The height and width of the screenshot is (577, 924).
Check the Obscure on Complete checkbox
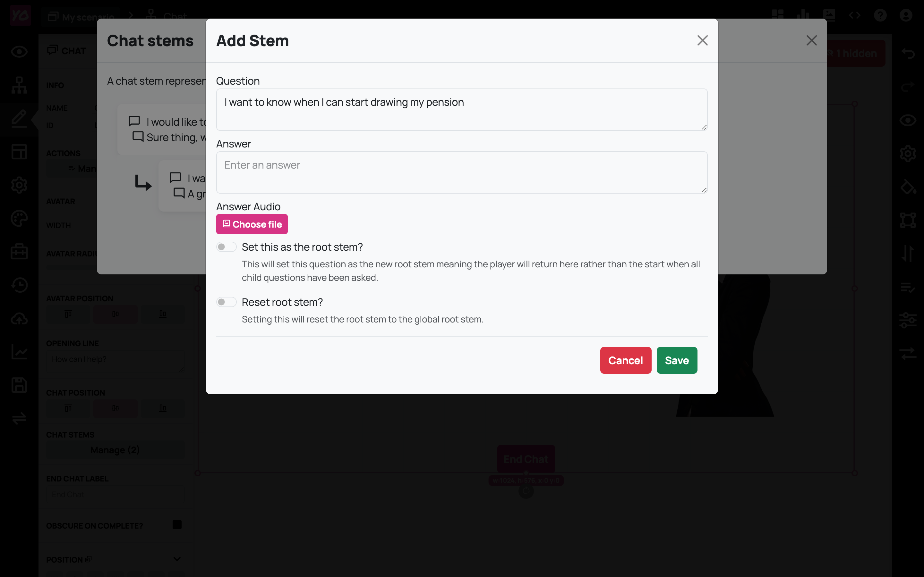(x=177, y=525)
